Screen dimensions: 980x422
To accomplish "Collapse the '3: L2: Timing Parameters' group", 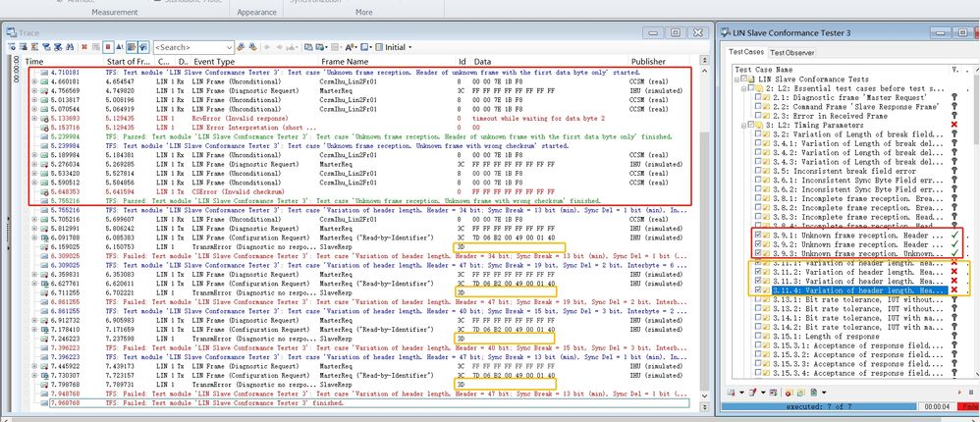I will (x=743, y=125).
